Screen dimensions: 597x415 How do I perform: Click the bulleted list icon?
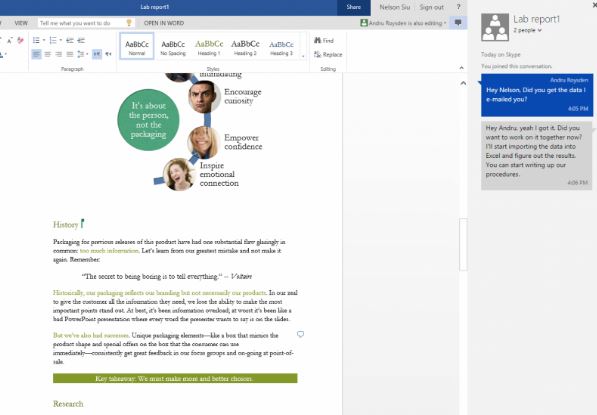[37, 40]
